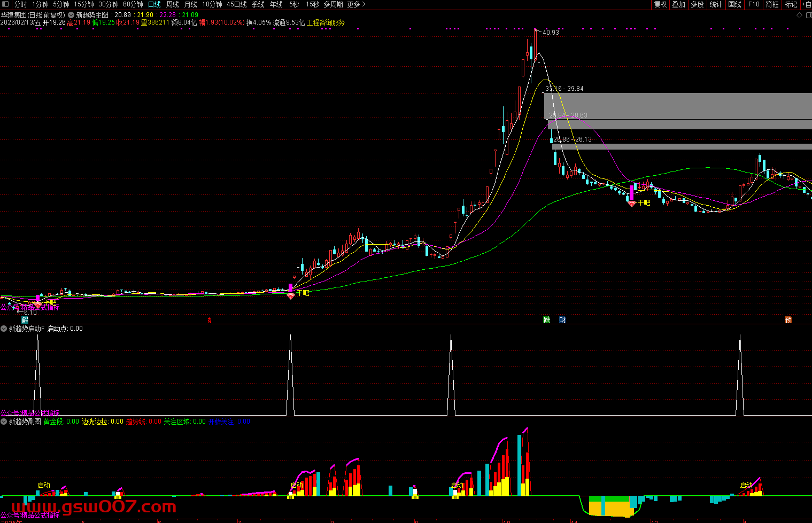Click the green 解 event marker
Image resolution: width=812 pixels, height=523 pixels.
click(25, 320)
